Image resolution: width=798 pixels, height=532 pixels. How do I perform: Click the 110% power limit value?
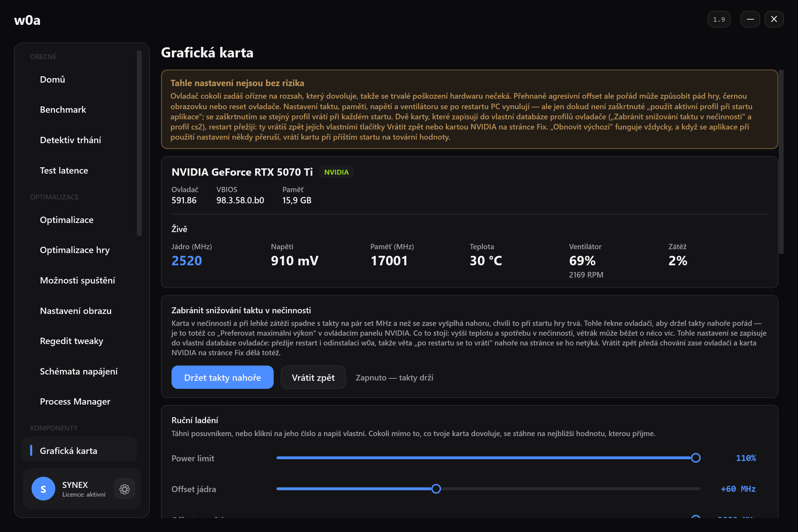point(746,458)
